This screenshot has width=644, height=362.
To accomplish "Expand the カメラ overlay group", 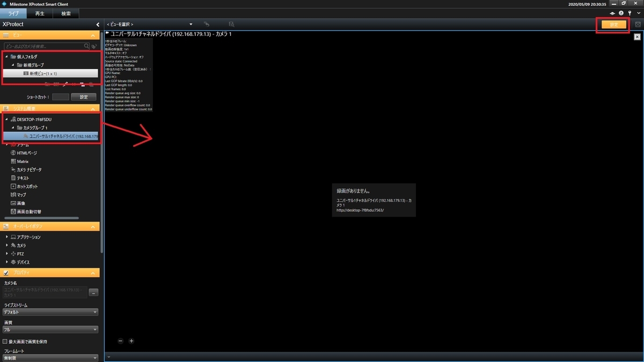I will [x=6, y=245].
